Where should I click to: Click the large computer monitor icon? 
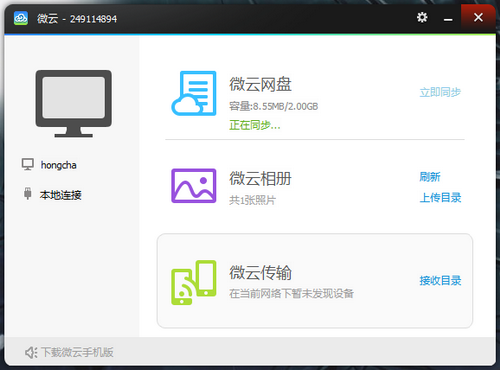74,103
